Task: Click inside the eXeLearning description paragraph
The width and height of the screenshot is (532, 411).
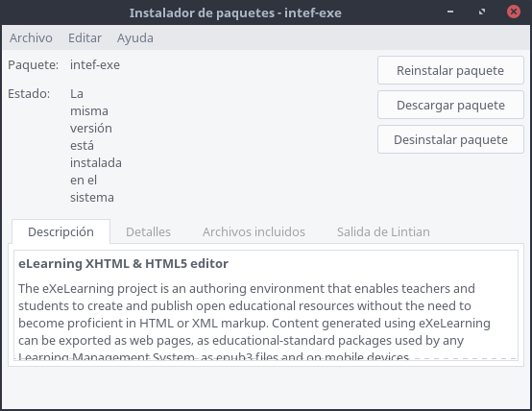Action: (254, 323)
